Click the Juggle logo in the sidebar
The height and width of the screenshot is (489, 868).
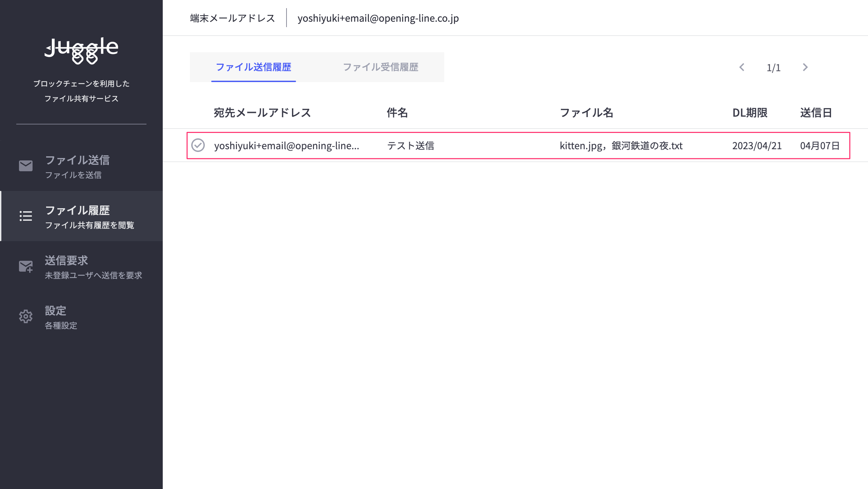(x=81, y=50)
